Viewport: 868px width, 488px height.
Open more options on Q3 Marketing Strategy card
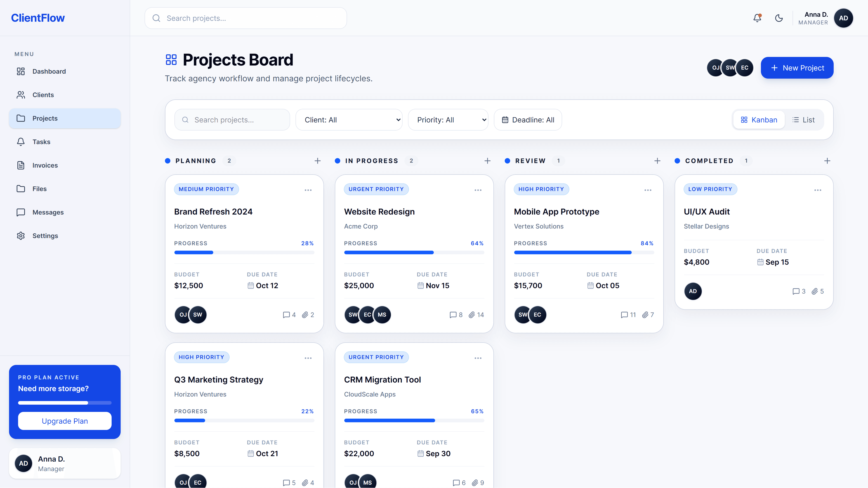(308, 358)
